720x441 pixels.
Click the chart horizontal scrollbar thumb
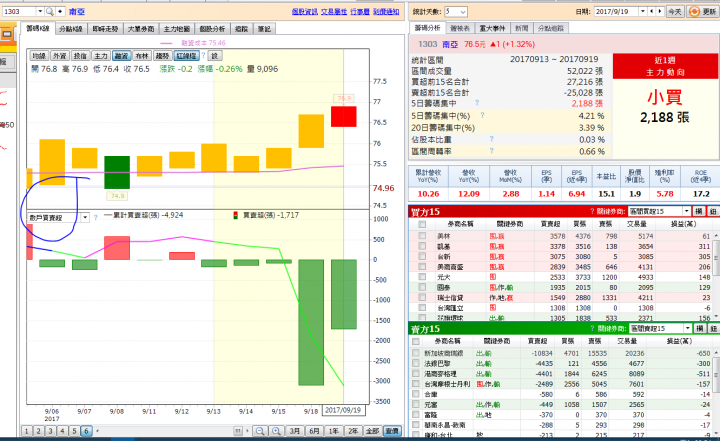tap(238, 431)
